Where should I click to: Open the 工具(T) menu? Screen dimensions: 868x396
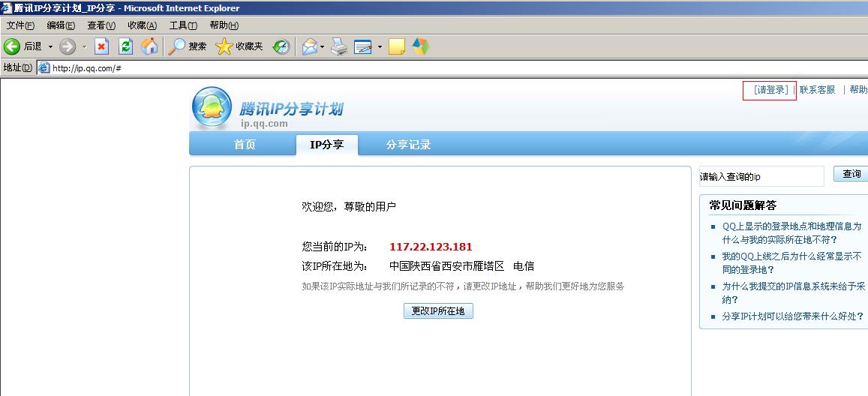point(183,25)
